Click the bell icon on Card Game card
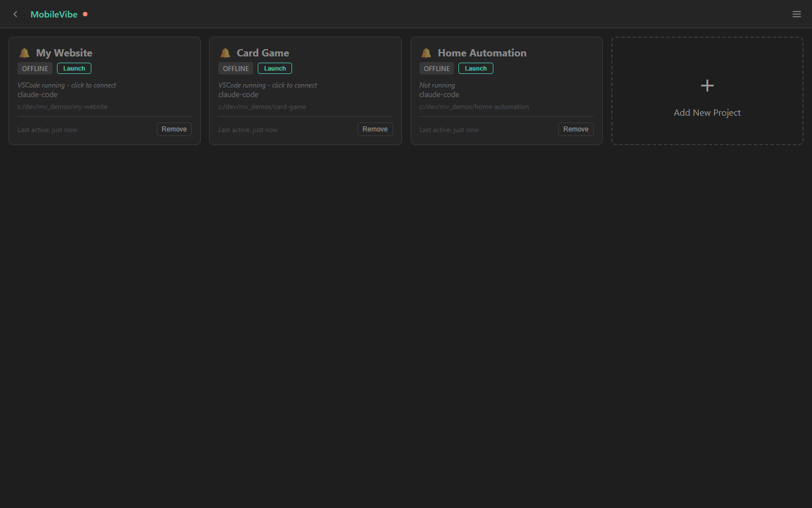The width and height of the screenshot is (812, 508). pos(226,52)
